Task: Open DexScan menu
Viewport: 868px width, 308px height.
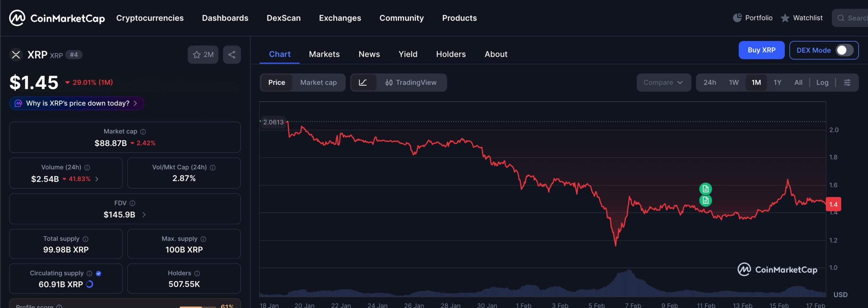Action: [x=283, y=18]
